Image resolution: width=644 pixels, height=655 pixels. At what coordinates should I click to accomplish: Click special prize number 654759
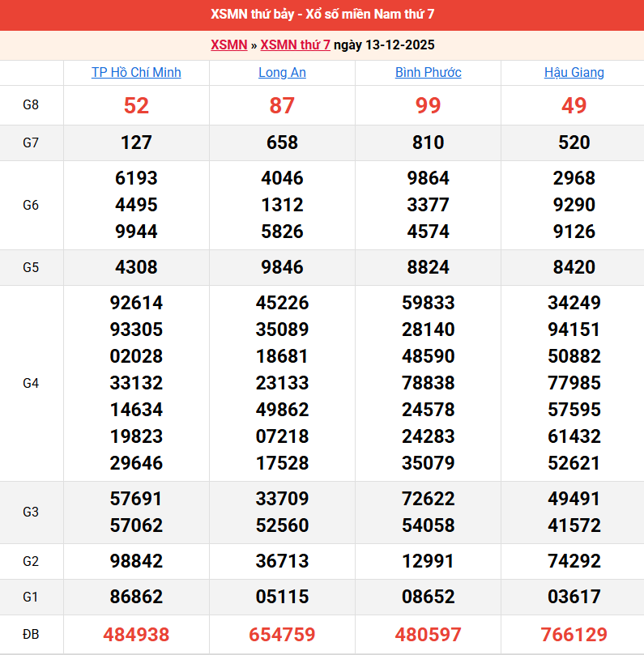[282, 635]
